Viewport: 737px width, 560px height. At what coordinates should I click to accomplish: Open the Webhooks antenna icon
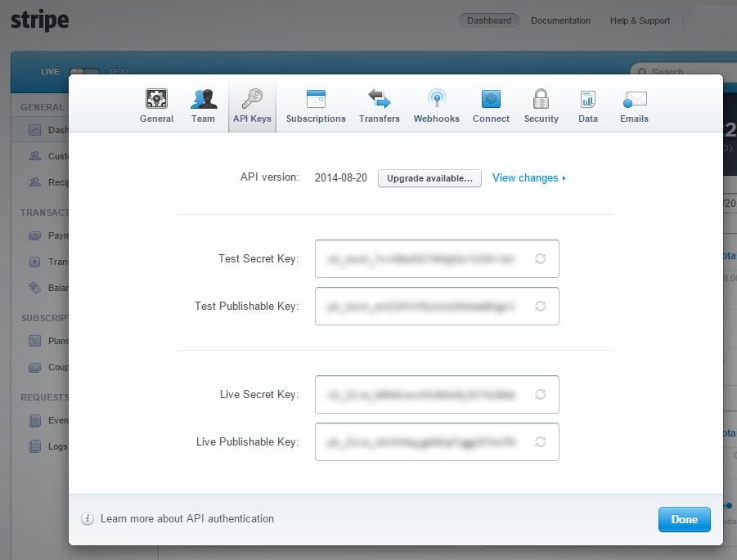[x=437, y=99]
